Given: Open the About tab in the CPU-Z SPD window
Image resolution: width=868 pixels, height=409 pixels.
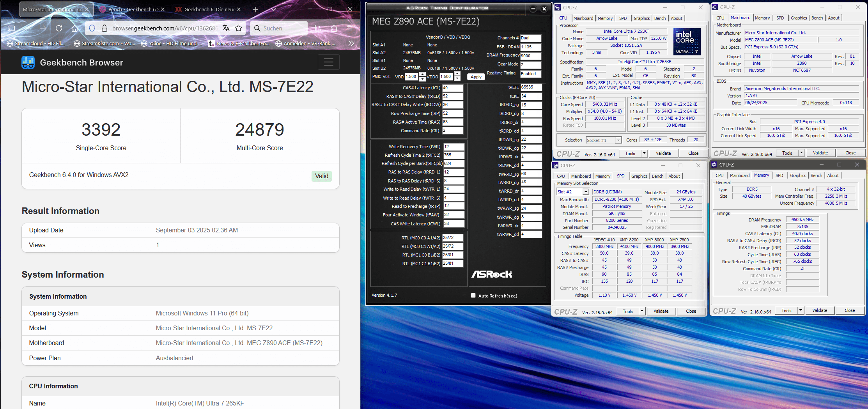Looking at the screenshot, I should click(x=674, y=176).
